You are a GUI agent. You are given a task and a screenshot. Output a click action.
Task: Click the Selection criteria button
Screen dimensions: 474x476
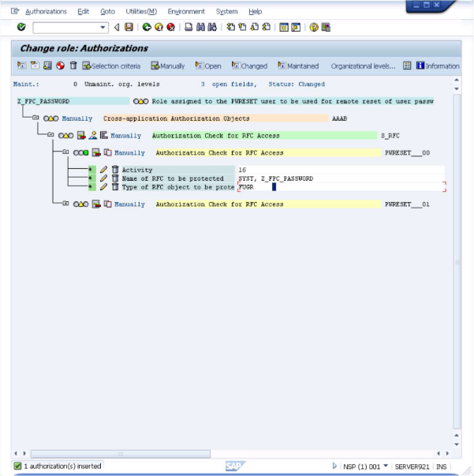tap(111, 66)
